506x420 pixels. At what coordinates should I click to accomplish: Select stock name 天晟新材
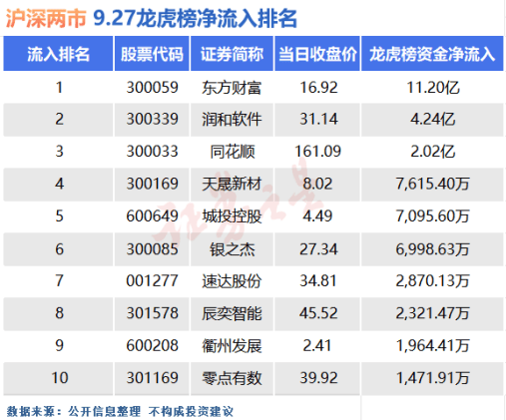click(232, 184)
